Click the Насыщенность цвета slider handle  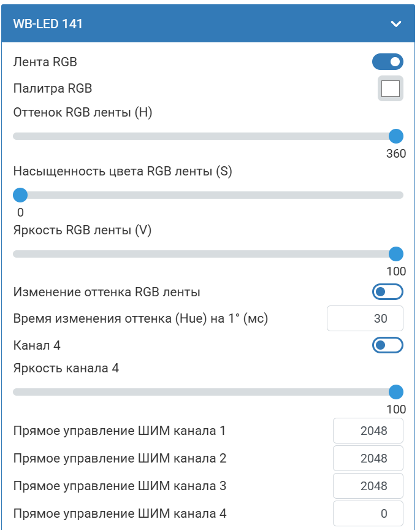20,195
